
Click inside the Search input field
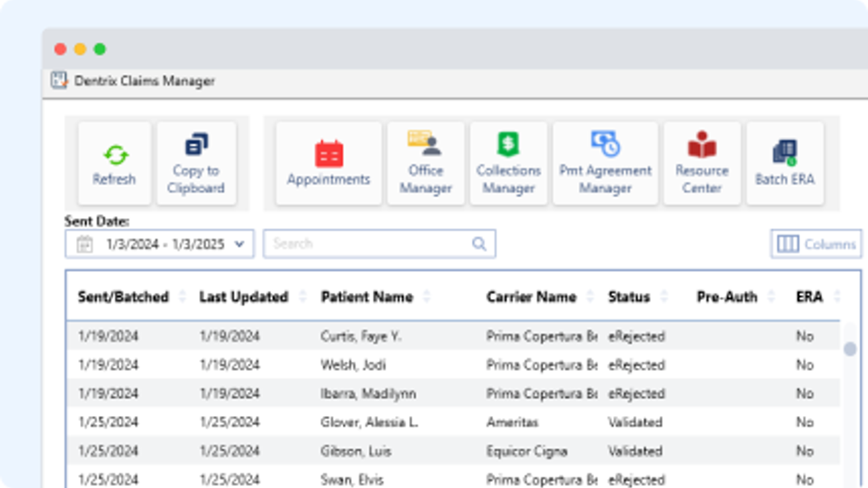click(367, 244)
